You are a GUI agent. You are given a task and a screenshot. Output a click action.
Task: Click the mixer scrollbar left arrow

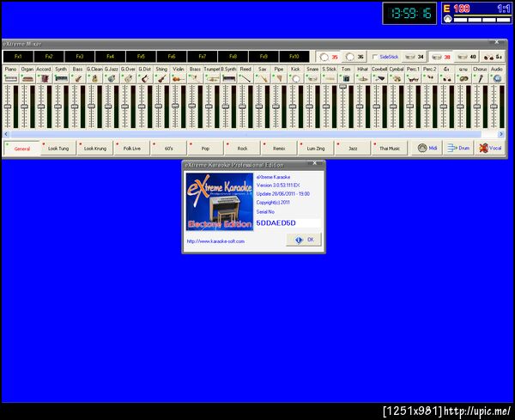[6, 134]
